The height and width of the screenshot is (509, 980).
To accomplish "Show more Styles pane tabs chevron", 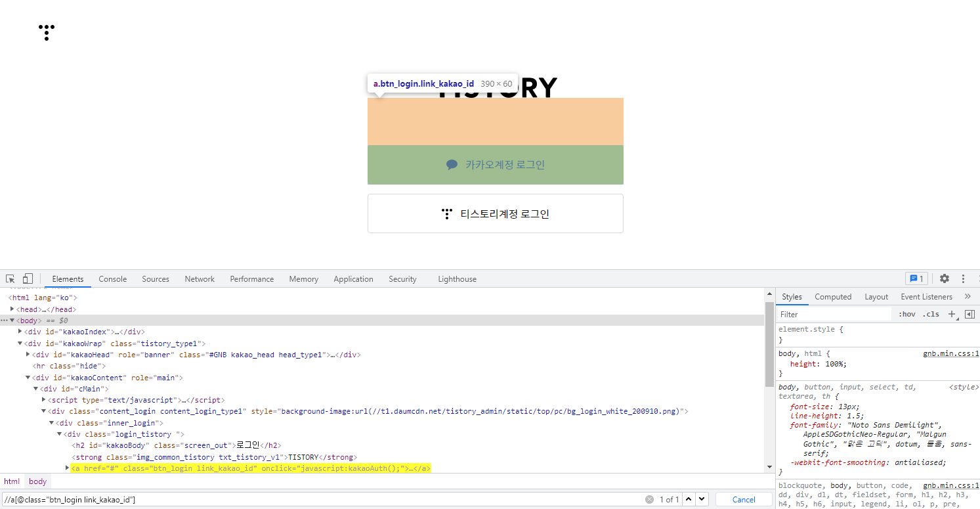I will tap(968, 296).
